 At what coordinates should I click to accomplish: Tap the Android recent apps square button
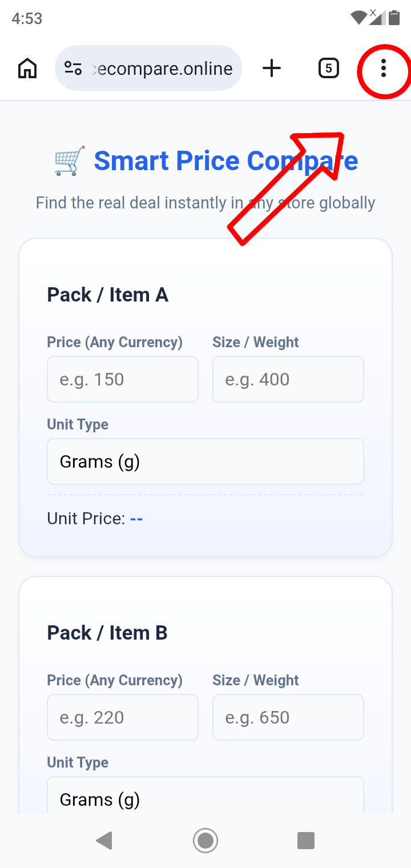[306, 841]
